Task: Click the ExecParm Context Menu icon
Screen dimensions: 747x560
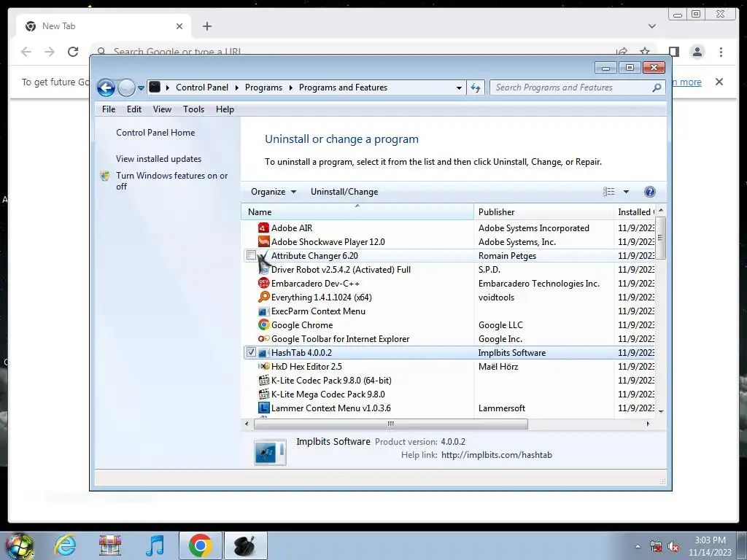Action: point(263,311)
